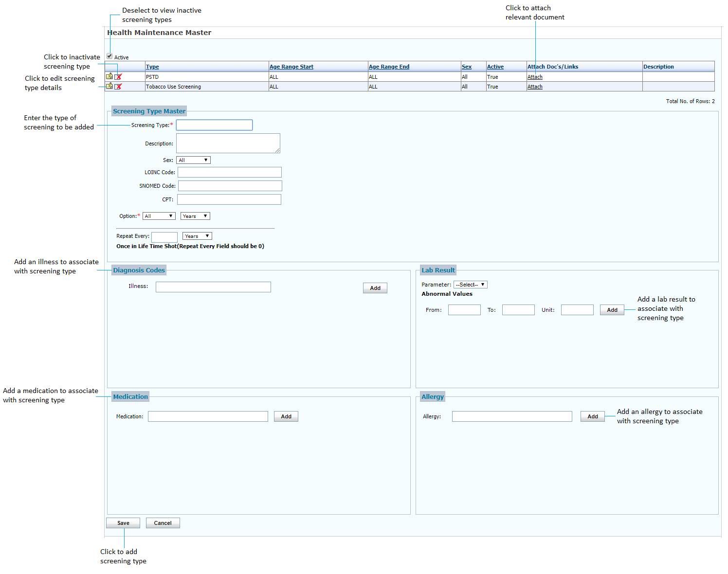Click Add in Diagnosis Codes section
This screenshot has height=574, width=728.
pos(375,288)
